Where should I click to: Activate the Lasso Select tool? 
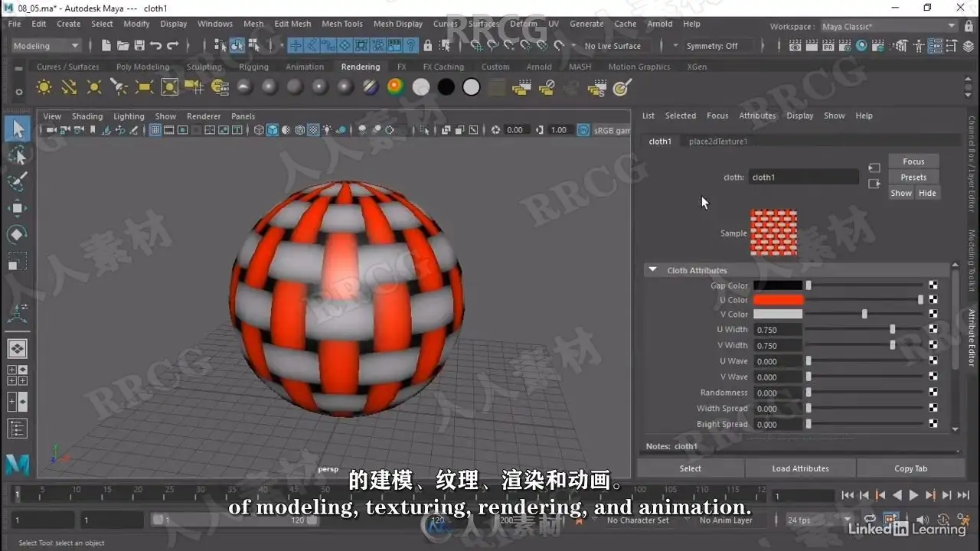click(17, 156)
